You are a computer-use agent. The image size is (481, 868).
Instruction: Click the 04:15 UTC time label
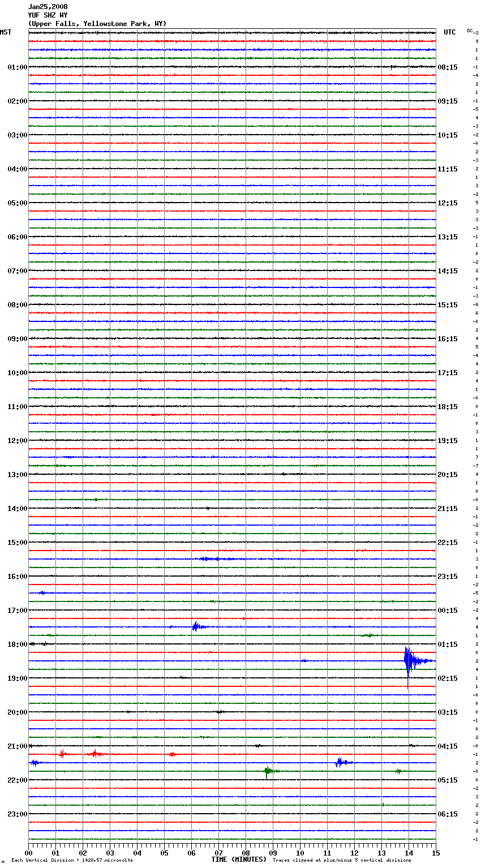[448, 746]
